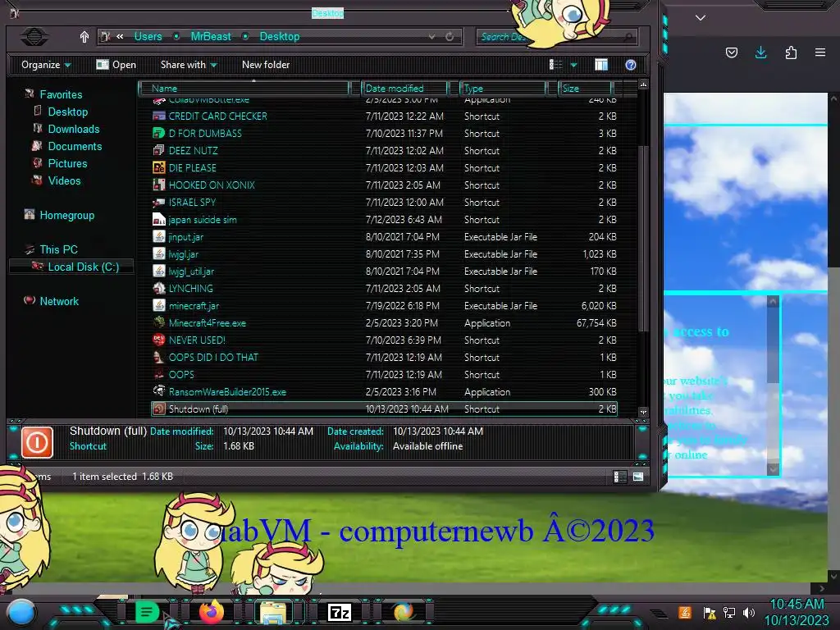Screen dimensions: 840x630
Task: Toggle the preview pane
Action: (601, 65)
